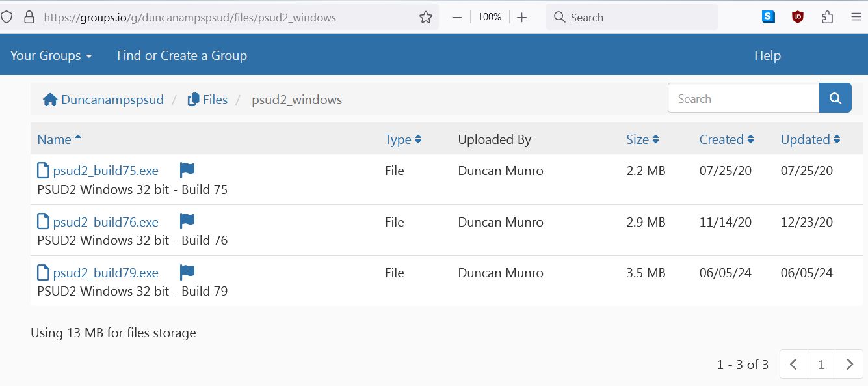
Task: Click the browser Search box
Action: tap(632, 18)
